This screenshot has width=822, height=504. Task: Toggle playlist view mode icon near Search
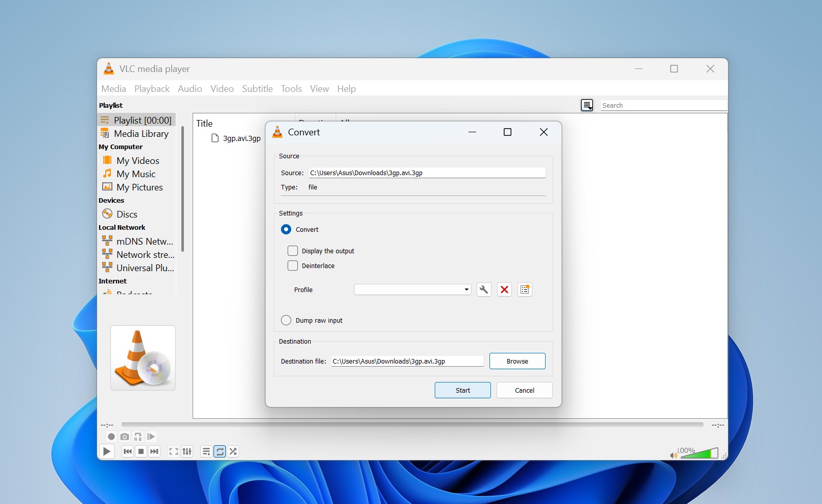(x=587, y=105)
